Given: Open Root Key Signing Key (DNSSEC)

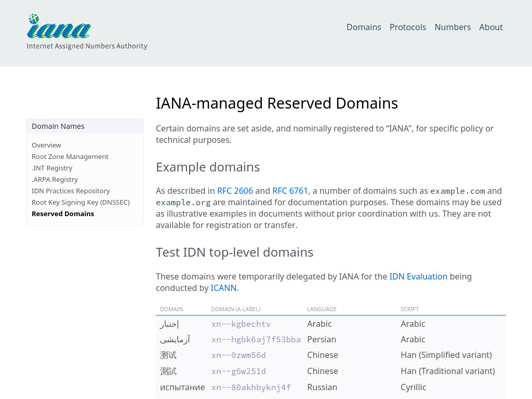Looking at the screenshot, I should (x=81, y=202).
